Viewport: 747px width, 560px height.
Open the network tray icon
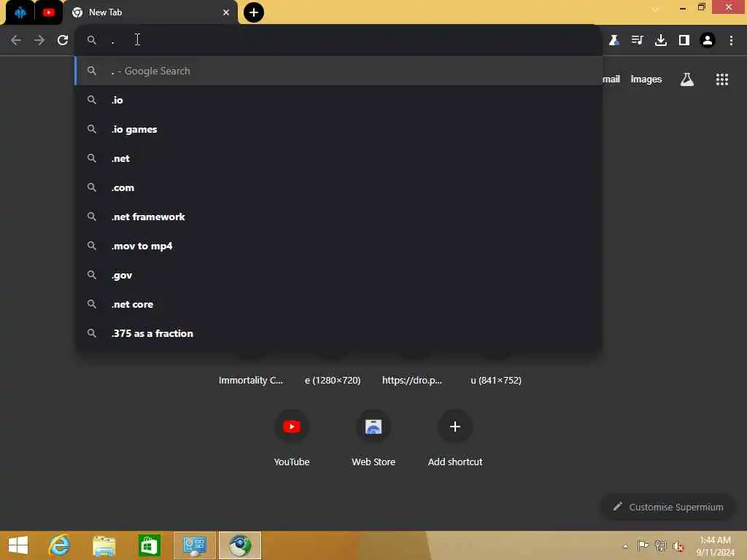[660, 545]
